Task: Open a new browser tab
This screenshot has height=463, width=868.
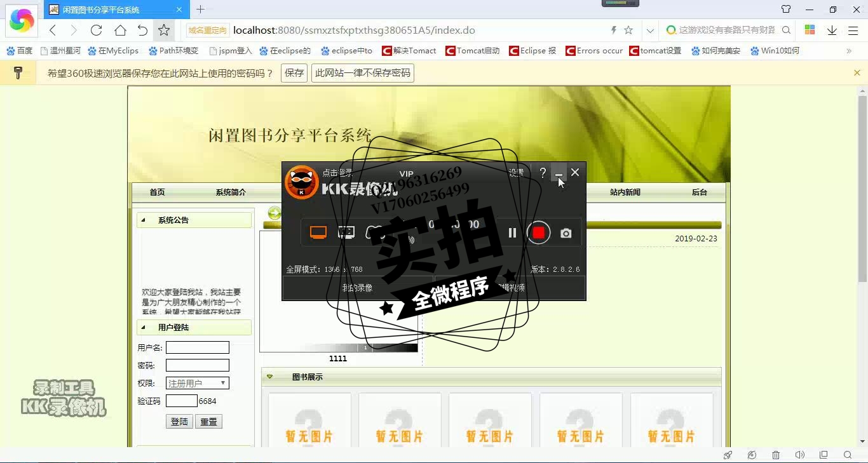Action: click(200, 10)
